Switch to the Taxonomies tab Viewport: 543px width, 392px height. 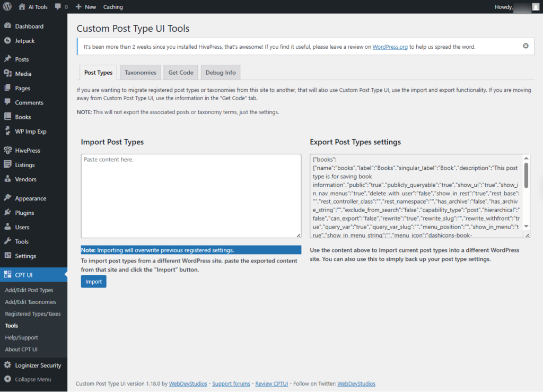point(141,73)
